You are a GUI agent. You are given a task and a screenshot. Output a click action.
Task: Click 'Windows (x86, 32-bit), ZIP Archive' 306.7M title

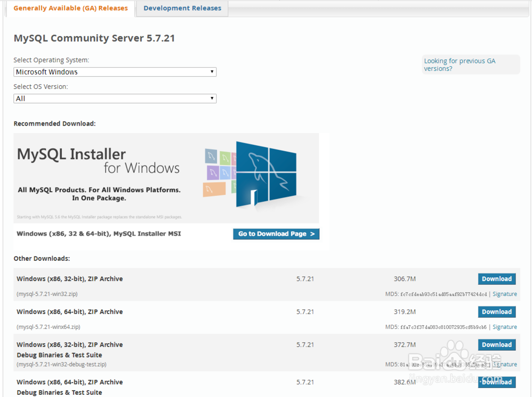(70, 279)
